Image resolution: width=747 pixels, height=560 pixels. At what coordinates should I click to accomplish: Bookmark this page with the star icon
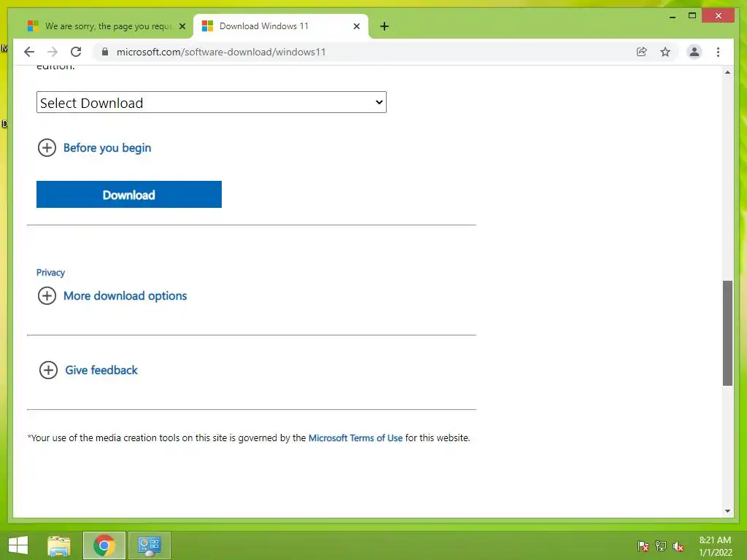tap(665, 52)
